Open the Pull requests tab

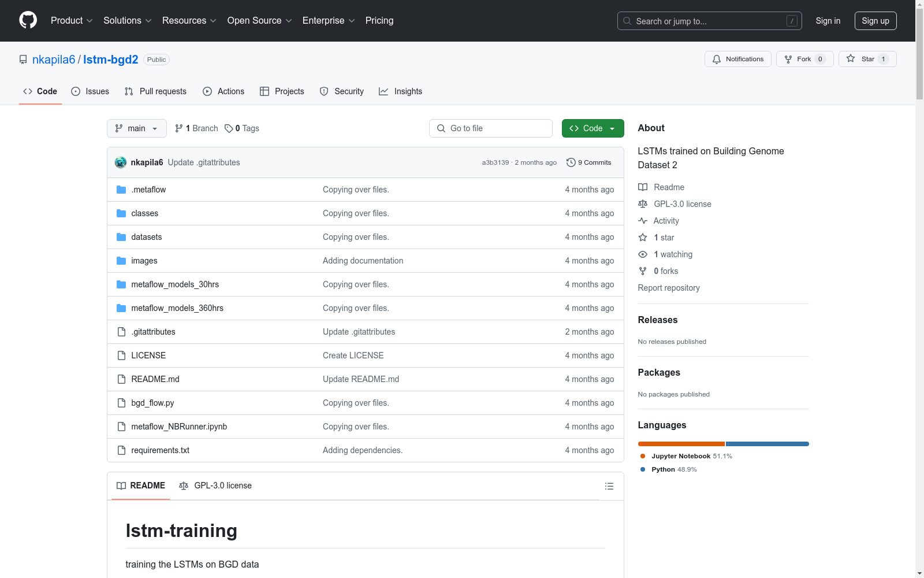(155, 91)
